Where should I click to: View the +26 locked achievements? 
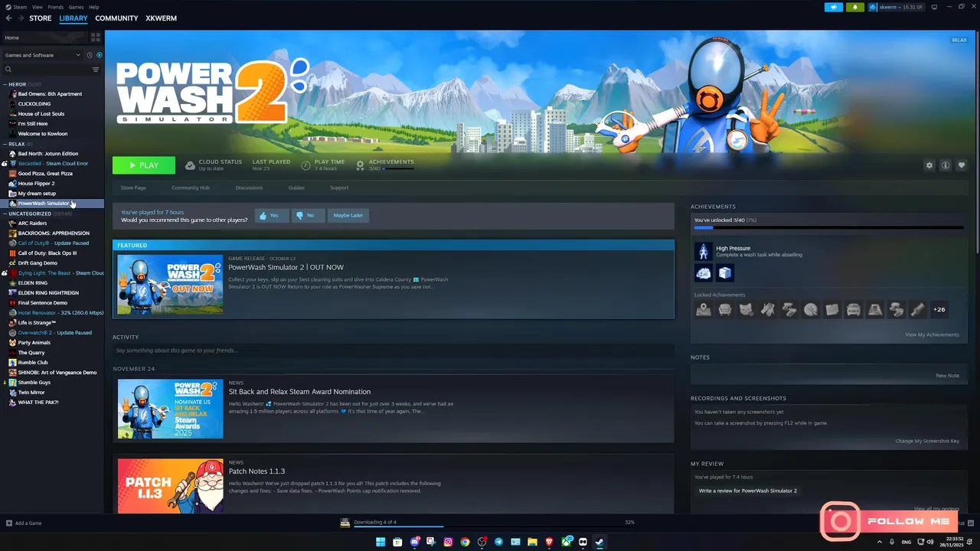(x=939, y=310)
